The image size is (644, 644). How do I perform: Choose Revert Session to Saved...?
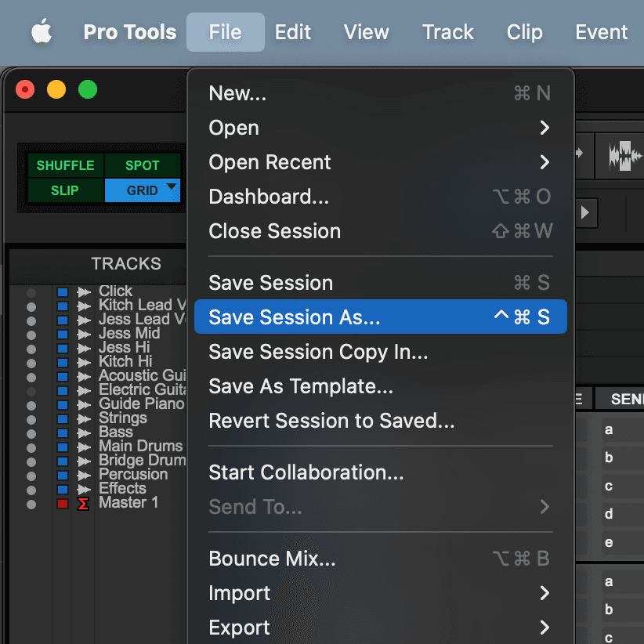pyautogui.click(x=380, y=421)
